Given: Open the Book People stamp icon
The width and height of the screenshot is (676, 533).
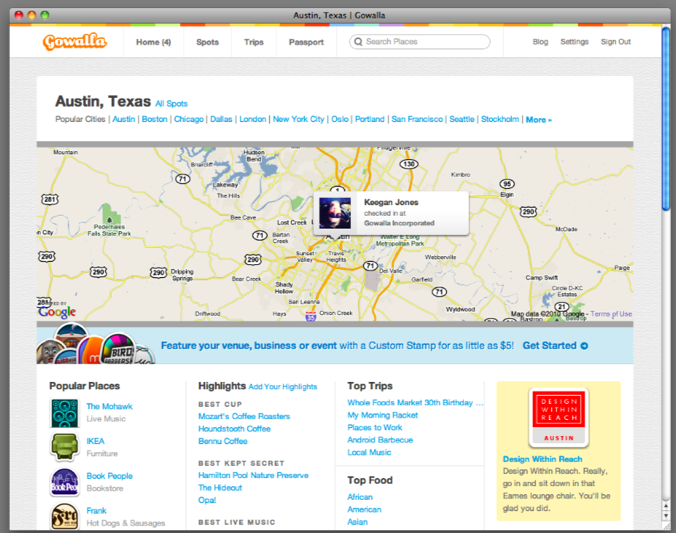Looking at the screenshot, I should point(65,482).
